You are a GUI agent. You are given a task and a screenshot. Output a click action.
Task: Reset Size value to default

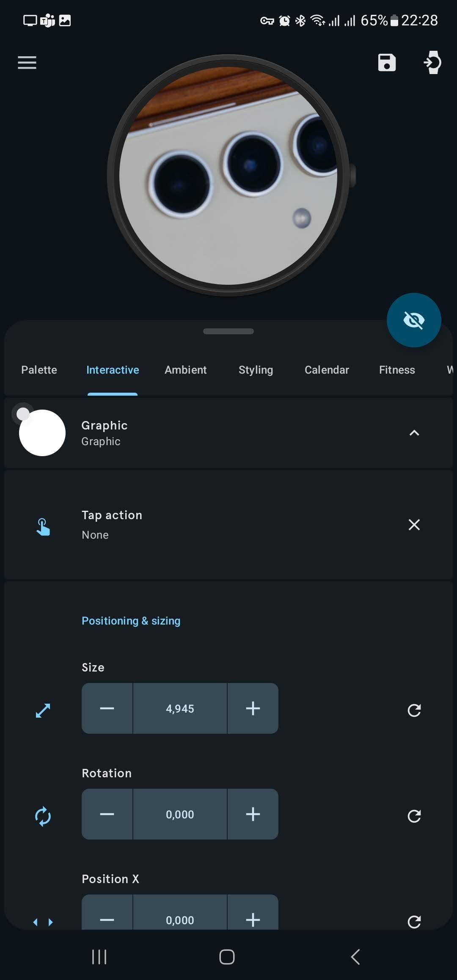414,710
